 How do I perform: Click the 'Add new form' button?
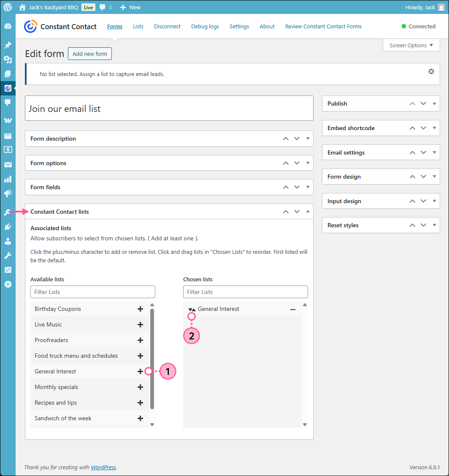89,54
